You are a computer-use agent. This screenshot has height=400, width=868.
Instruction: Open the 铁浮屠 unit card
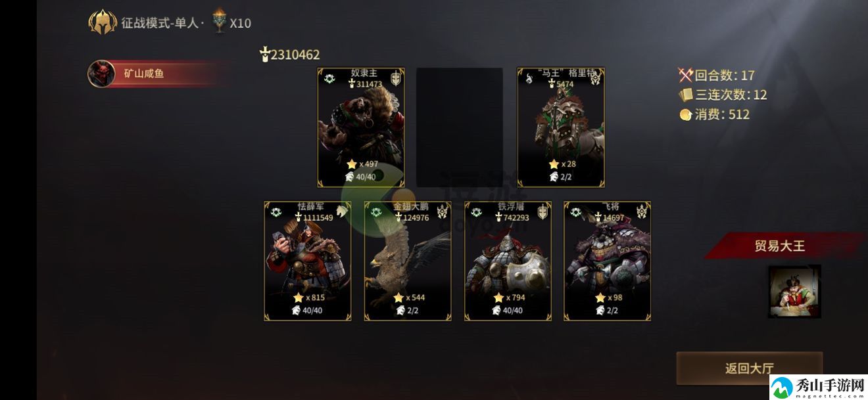[x=508, y=261]
